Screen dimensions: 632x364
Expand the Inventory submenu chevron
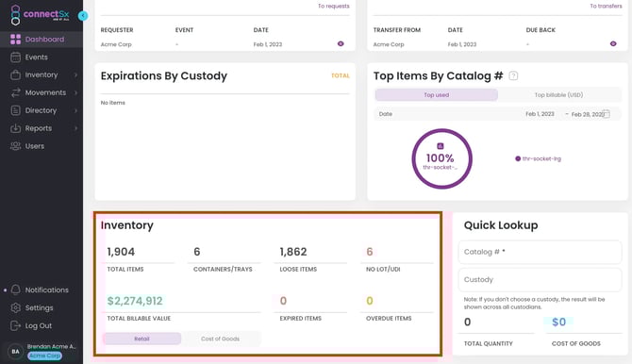tap(75, 75)
